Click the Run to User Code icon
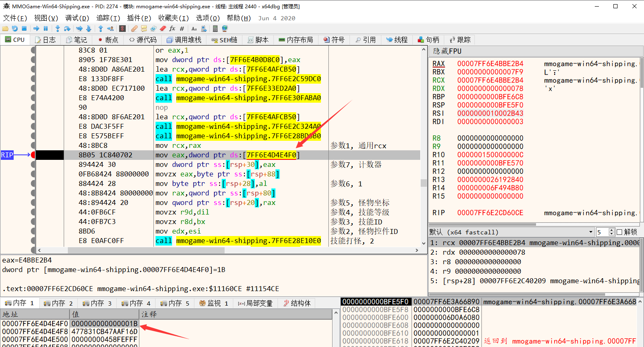 pos(110,29)
